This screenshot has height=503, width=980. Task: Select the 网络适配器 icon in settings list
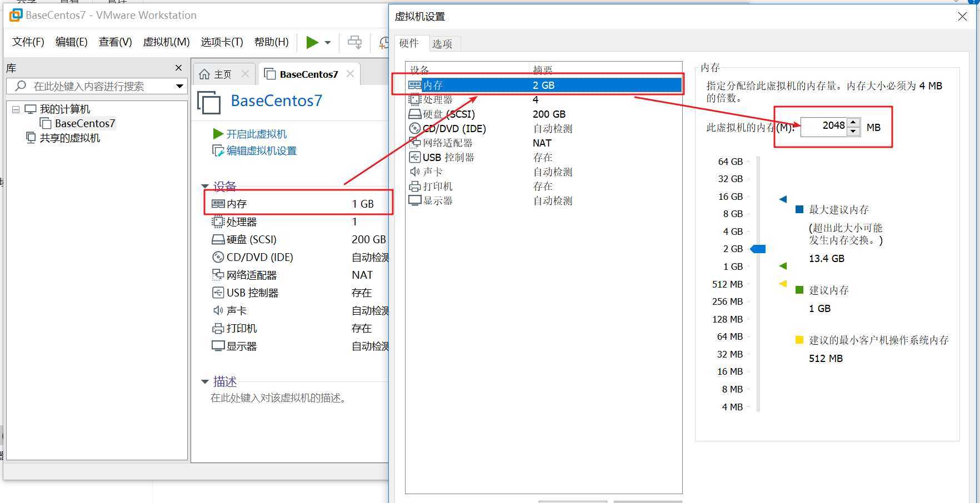(x=415, y=143)
